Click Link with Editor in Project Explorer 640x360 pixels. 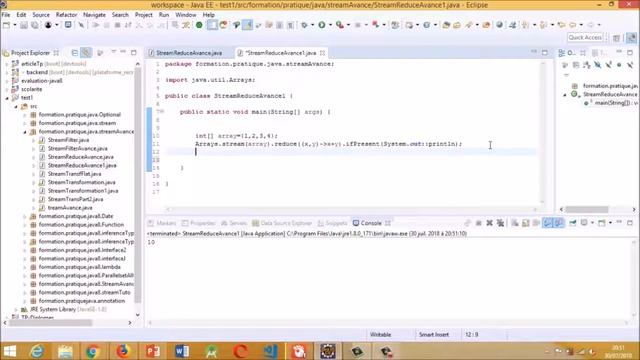[x=86, y=53]
